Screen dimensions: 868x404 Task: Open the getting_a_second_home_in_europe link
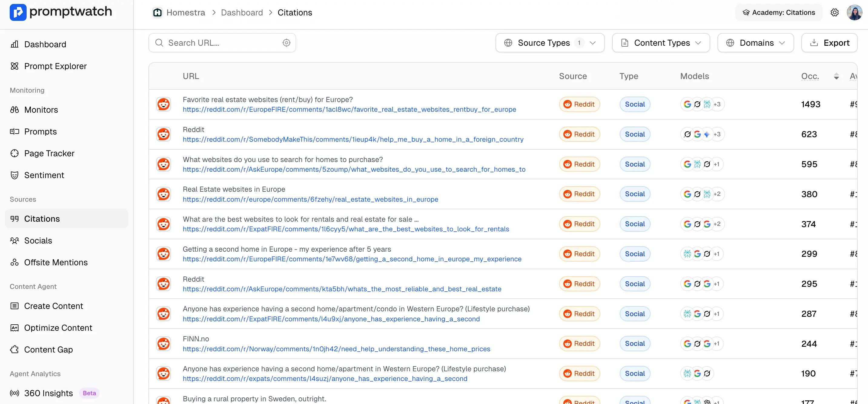352,259
